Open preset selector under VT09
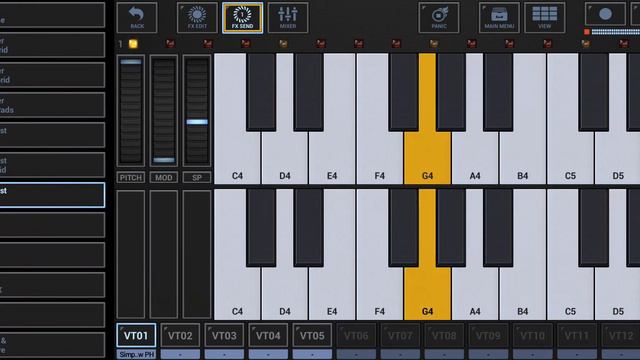 pos(489,354)
